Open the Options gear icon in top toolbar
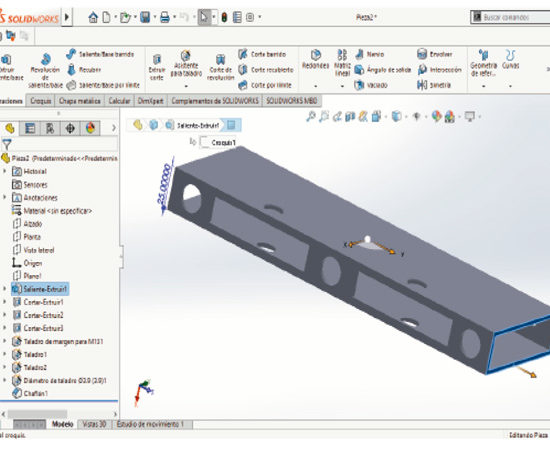The image size is (550, 450). 250,17
